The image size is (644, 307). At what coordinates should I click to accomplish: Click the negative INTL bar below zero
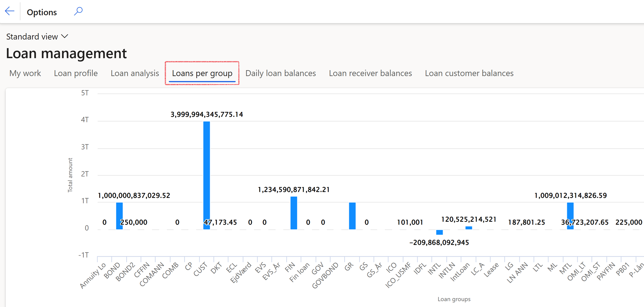pos(439,232)
